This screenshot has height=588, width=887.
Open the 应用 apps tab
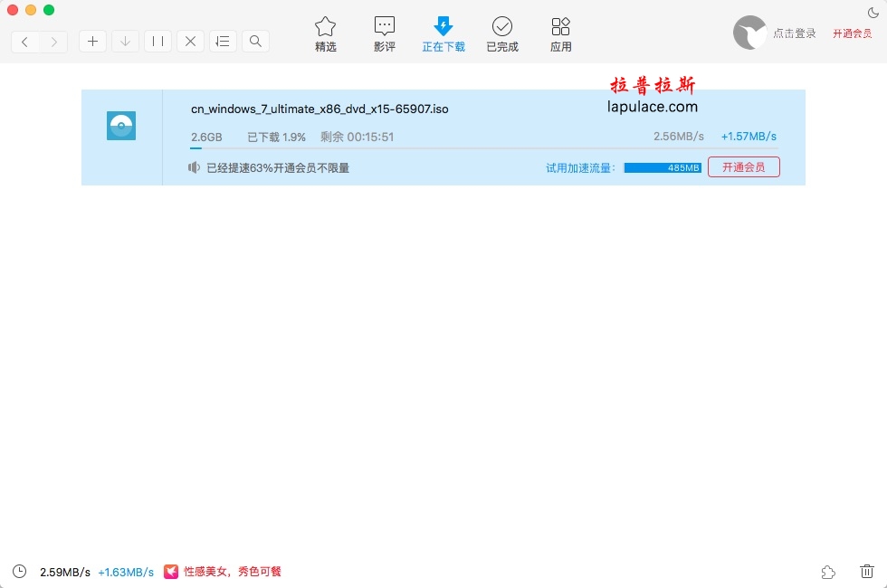click(x=561, y=34)
